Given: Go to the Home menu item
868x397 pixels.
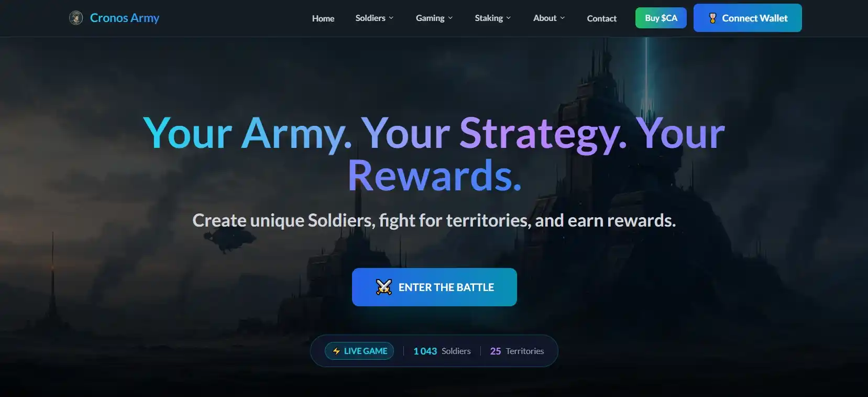Looking at the screenshot, I should coord(323,18).
